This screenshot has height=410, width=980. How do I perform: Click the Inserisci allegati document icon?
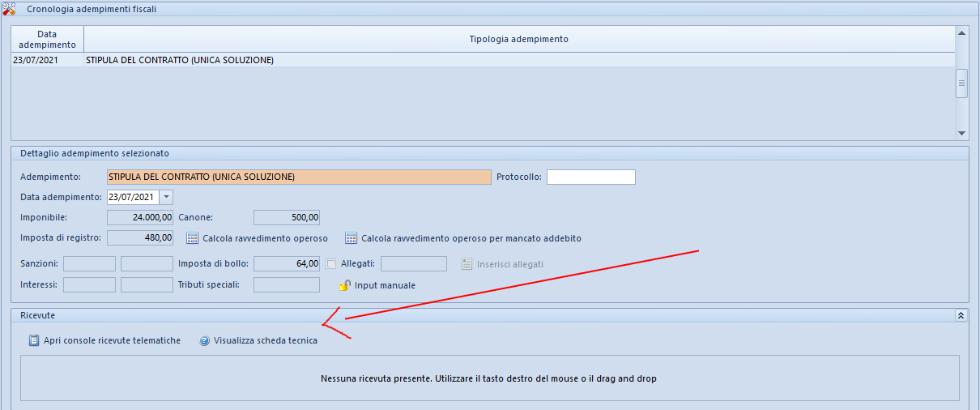point(467,264)
